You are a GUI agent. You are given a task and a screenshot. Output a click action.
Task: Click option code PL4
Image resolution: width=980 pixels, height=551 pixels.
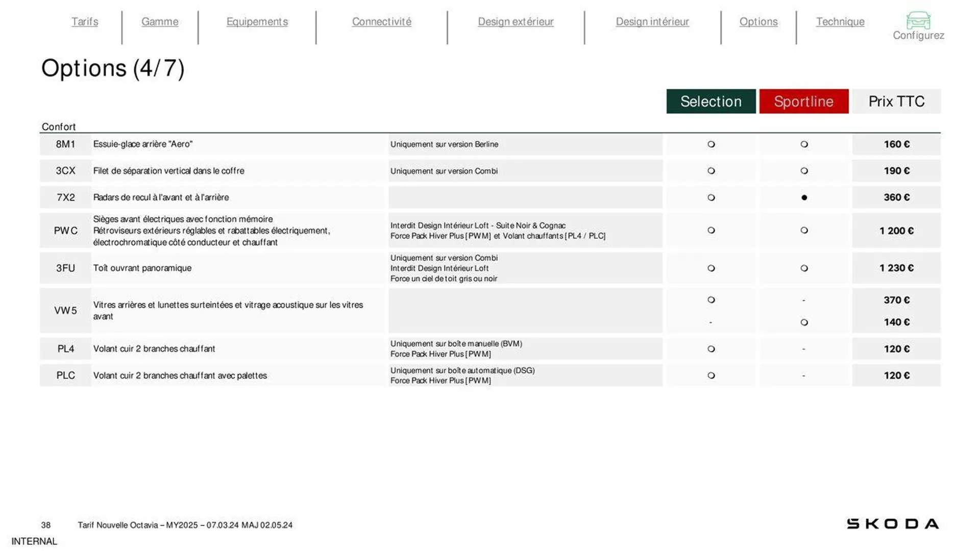point(65,349)
